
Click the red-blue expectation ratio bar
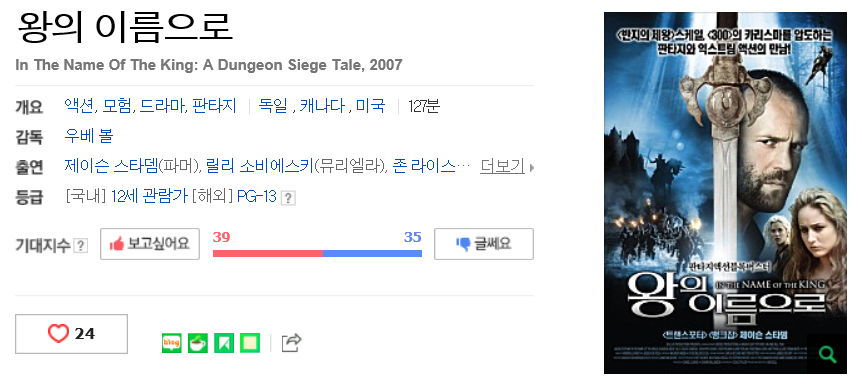coord(317,253)
